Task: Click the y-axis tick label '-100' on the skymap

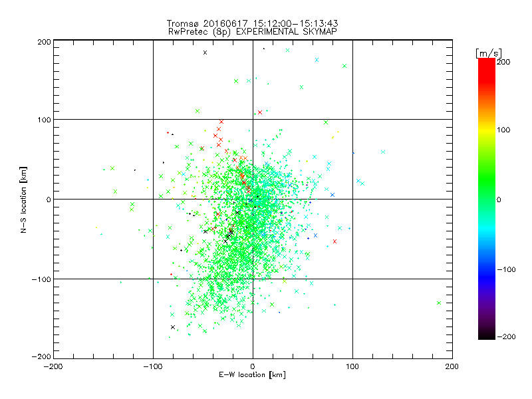Action: (x=41, y=279)
